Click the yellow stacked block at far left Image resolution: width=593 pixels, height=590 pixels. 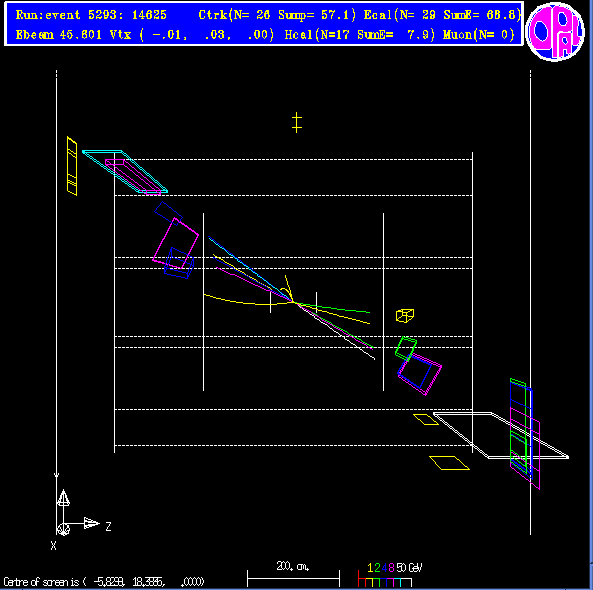(72, 166)
